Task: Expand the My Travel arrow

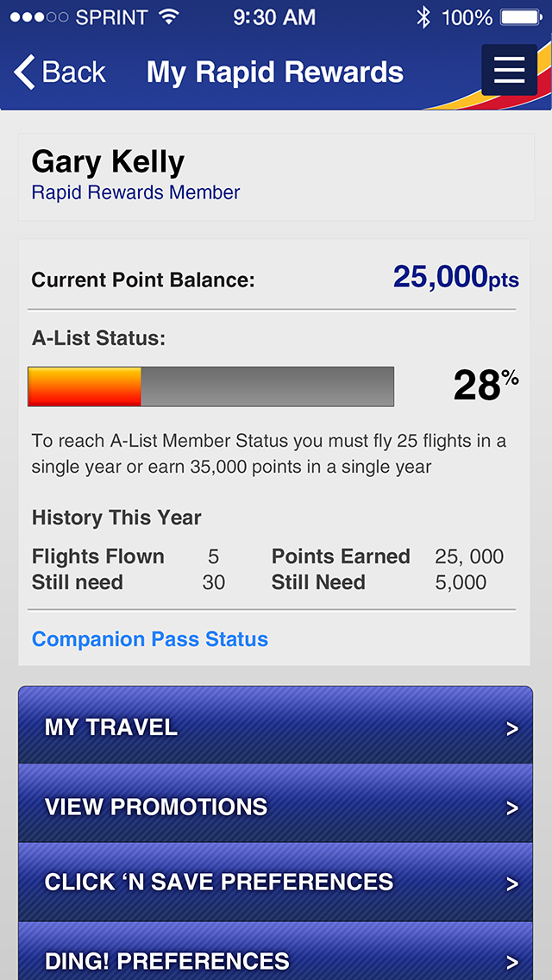Action: (x=512, y=729)
